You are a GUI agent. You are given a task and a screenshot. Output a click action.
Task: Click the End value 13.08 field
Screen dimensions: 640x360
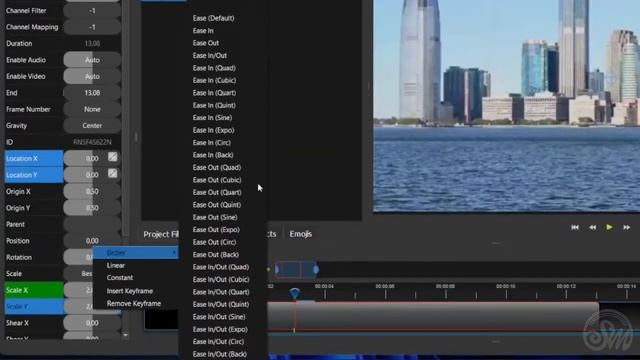click(92, 93)
